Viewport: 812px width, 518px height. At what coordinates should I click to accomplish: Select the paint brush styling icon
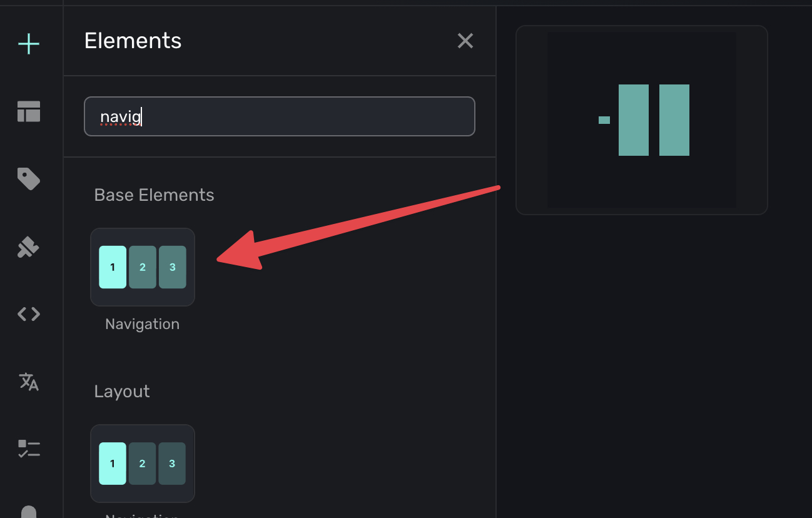[x=29, y=248]
